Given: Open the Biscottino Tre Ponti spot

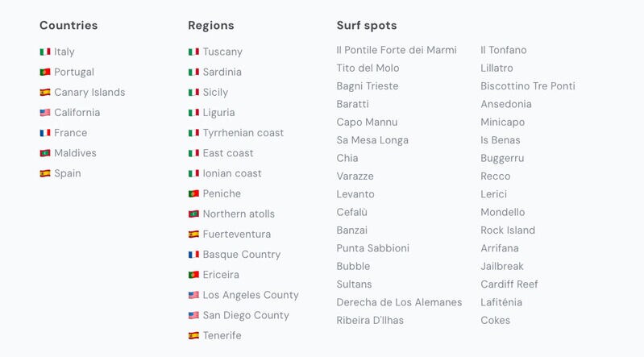Looking at the screenshot, I should pyautogui.click(x=528, y=86).
